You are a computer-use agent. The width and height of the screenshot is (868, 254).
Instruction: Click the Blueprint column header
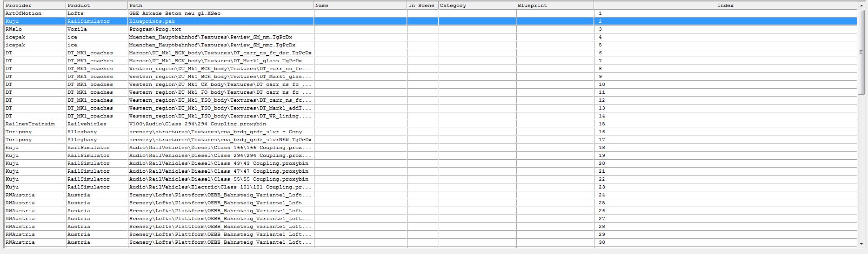coord(555,5)
